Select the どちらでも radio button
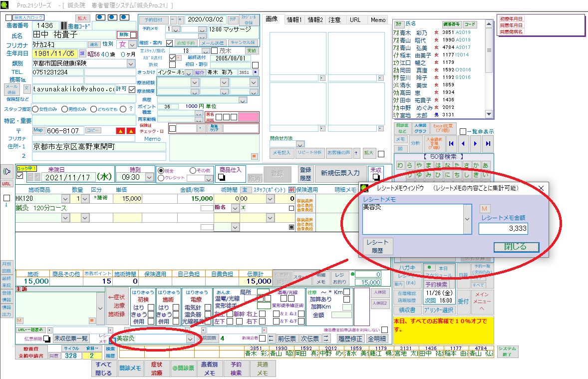588x379 pixels. click(x=93, y=109)
